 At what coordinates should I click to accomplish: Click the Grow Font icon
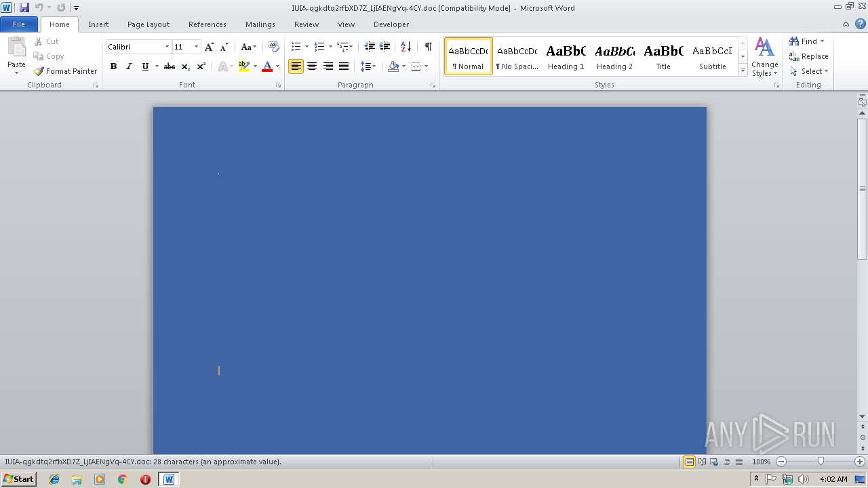click(210, 47)
